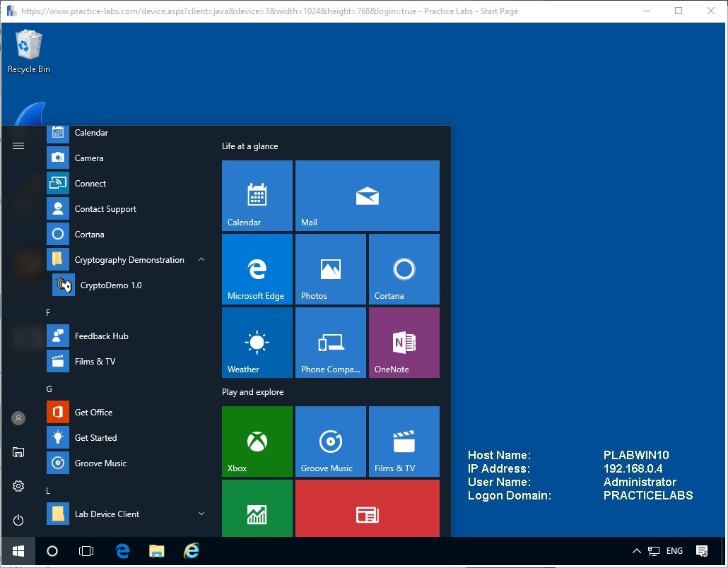Open Xbox from the Start tiles
The width and height of the screenshot is (728, 568).
pos(257,441)
